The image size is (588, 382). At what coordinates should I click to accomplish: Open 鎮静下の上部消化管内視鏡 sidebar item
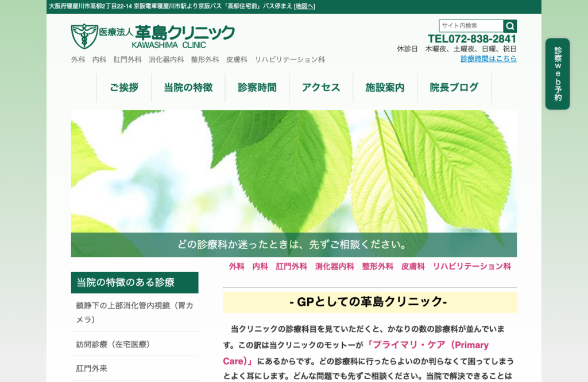coord(134,313)
